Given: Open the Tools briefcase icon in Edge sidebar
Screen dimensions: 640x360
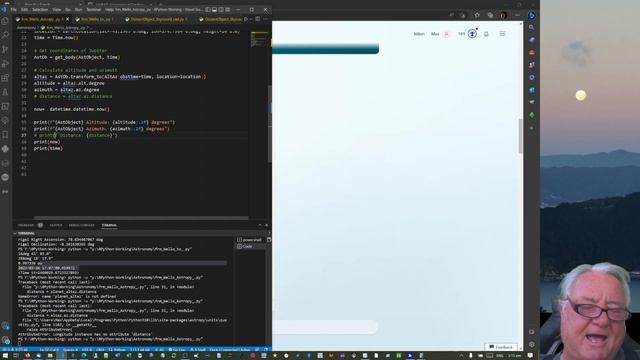Looking at the screenshot, I should (x=531, y=53).
